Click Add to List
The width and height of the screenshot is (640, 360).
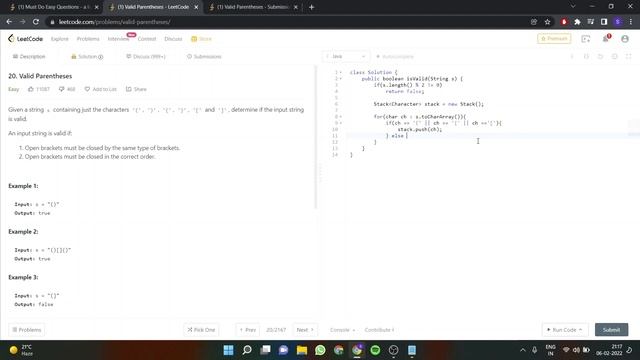coord(100,89)
